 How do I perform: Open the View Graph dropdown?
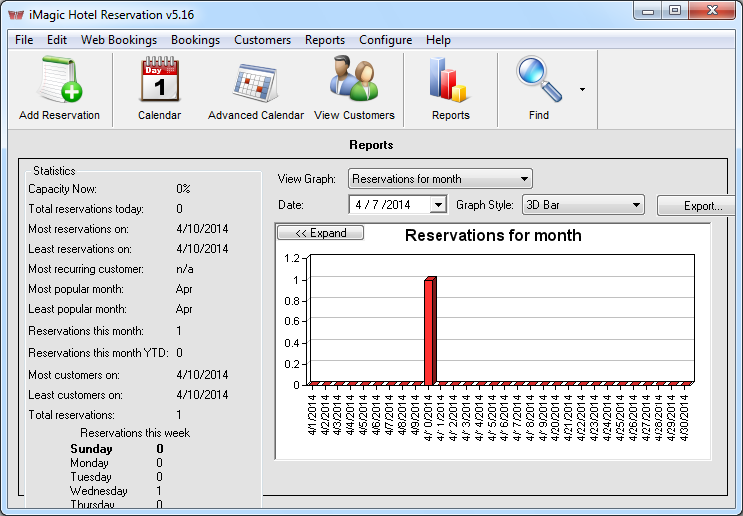click(440, 179)
